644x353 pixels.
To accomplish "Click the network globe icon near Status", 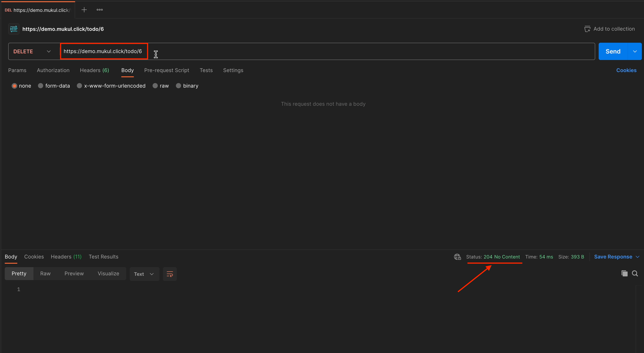I will 457,257.
